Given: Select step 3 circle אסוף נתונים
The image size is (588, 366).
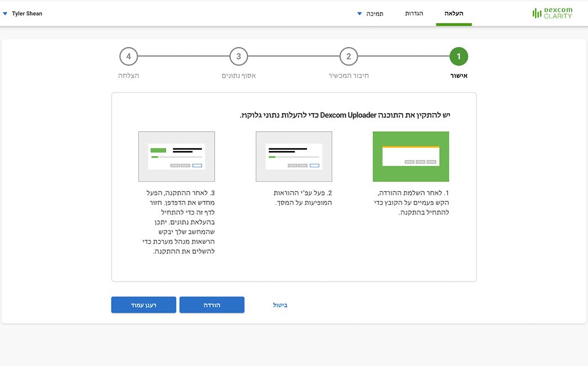Looking at the screenshot, I should coord(238,56).
